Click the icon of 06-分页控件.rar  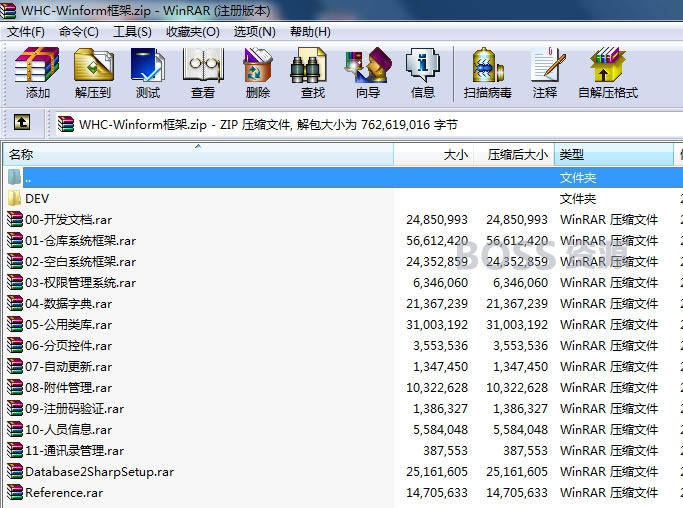(15, 345)
